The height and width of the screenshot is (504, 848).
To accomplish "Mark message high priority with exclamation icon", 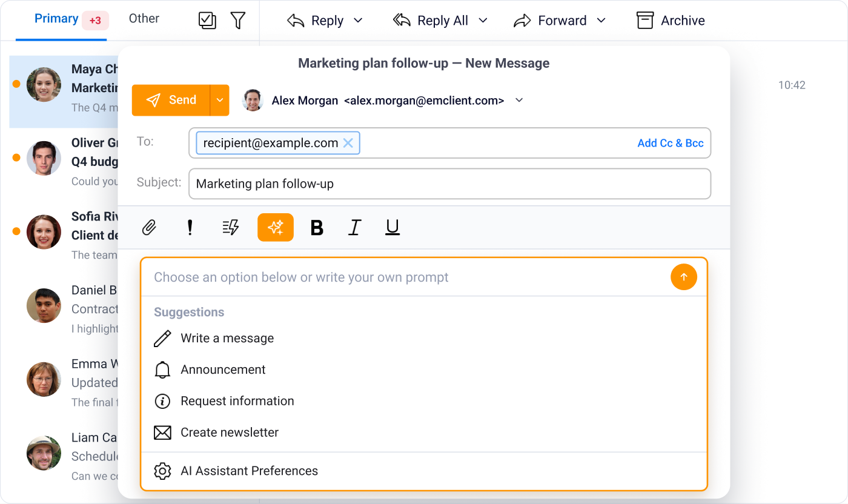I will coord(190,228).
